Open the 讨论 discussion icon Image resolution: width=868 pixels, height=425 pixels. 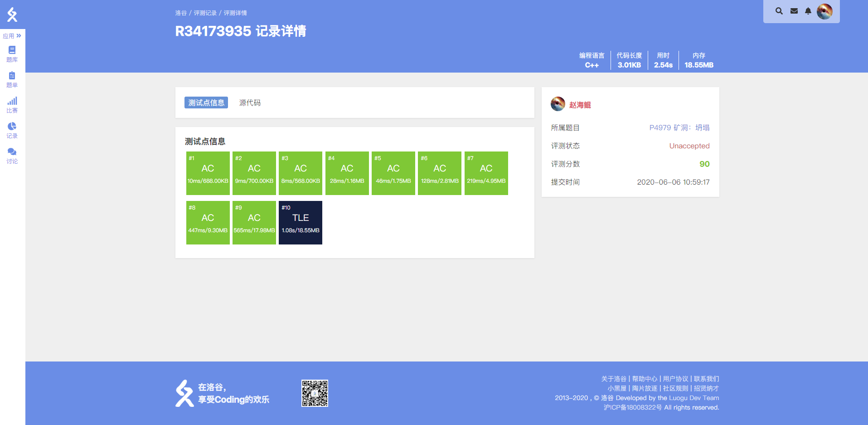(x=12, y=155)
